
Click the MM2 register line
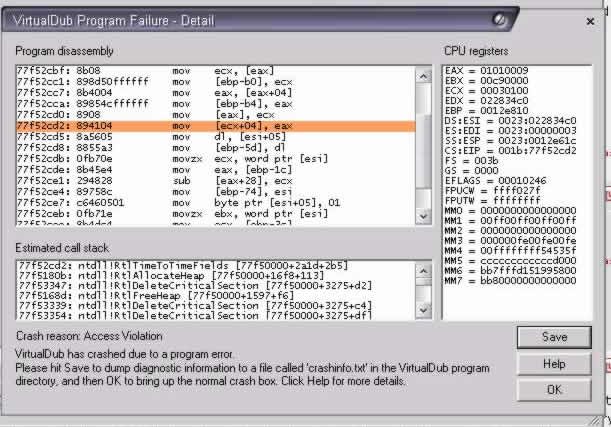[x=510, y=231]
